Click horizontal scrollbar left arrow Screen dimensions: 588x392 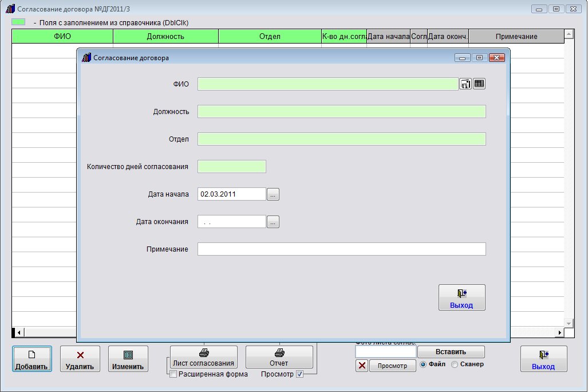19,332
